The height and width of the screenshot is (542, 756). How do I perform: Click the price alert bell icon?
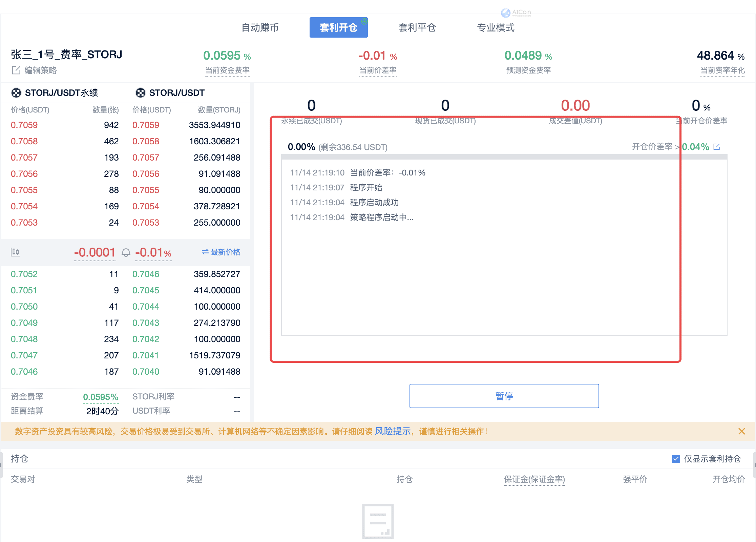tap(126, 253)
